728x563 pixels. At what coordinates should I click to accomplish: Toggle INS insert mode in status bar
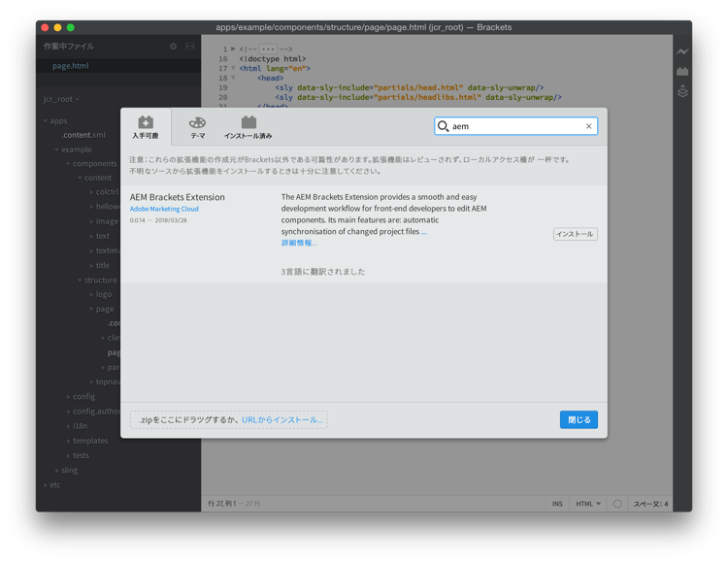pos(557,504)
